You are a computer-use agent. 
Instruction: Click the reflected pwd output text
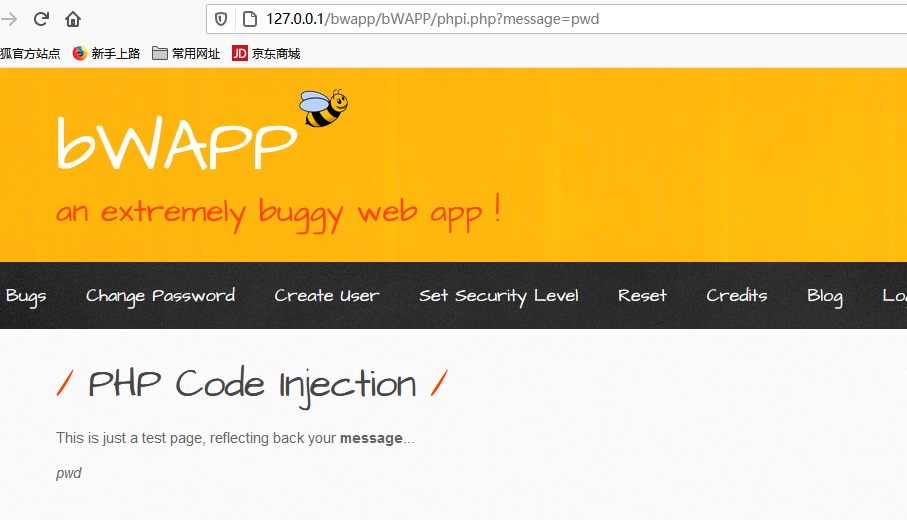[x=69, y=474]
